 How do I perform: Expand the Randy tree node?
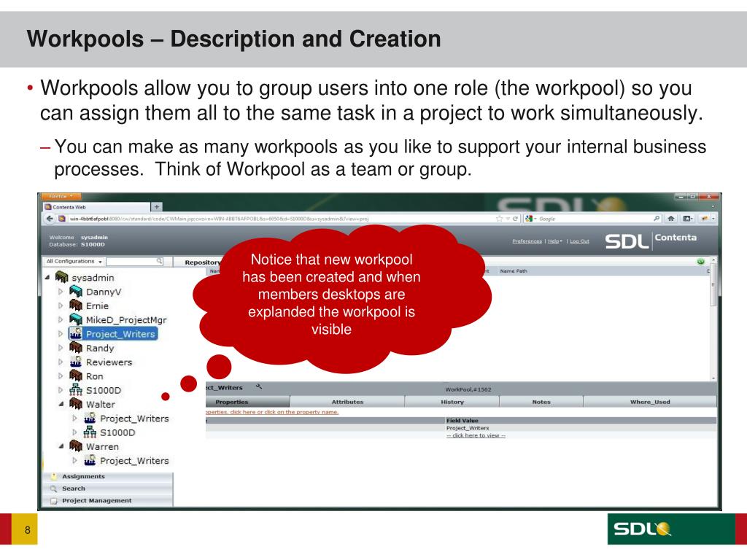tap(61, 348)
